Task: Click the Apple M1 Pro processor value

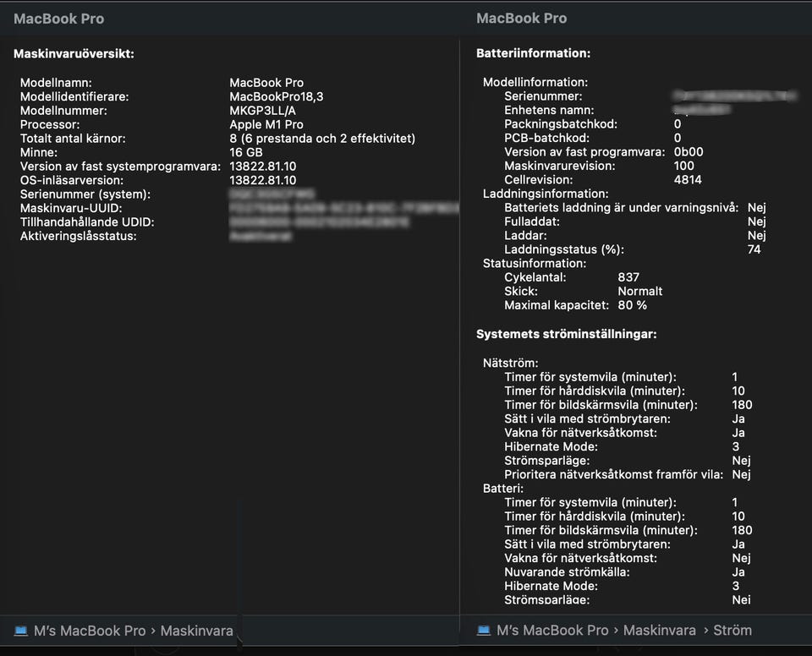Action: coord(266,125)
